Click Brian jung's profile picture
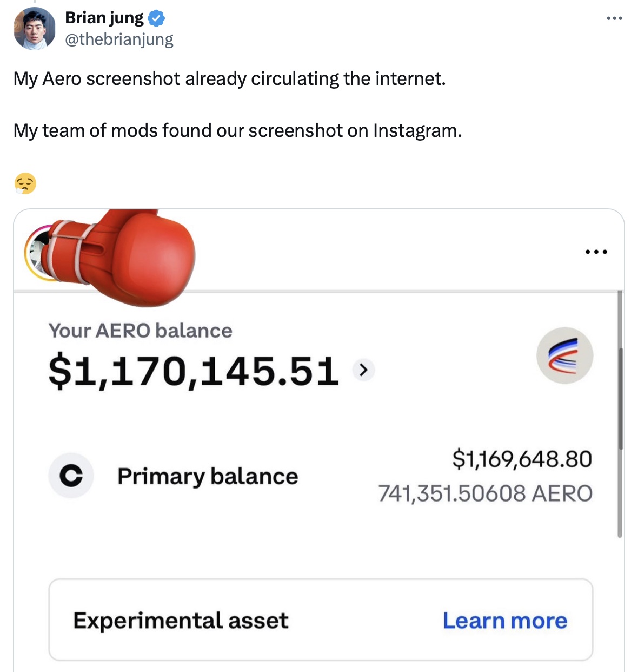 [34, 27]
